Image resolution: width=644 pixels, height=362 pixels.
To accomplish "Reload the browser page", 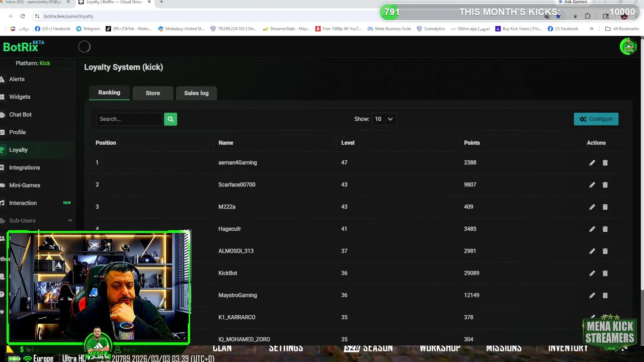I will click(x=23, y=16).
